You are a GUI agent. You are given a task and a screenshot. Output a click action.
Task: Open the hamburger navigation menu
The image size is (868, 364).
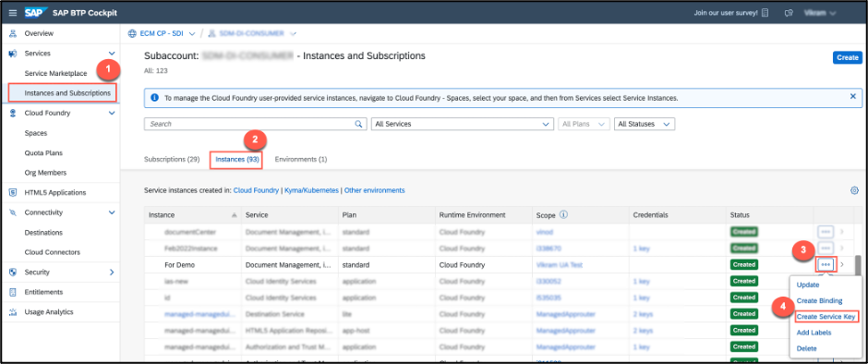[13, 13]
